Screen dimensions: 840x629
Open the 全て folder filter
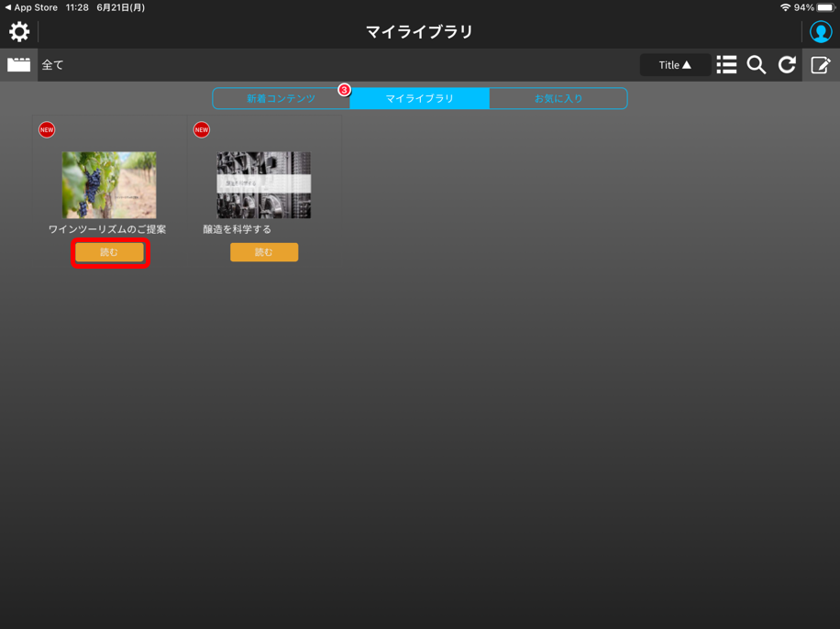pyautogui.click(x=53, y=65)
